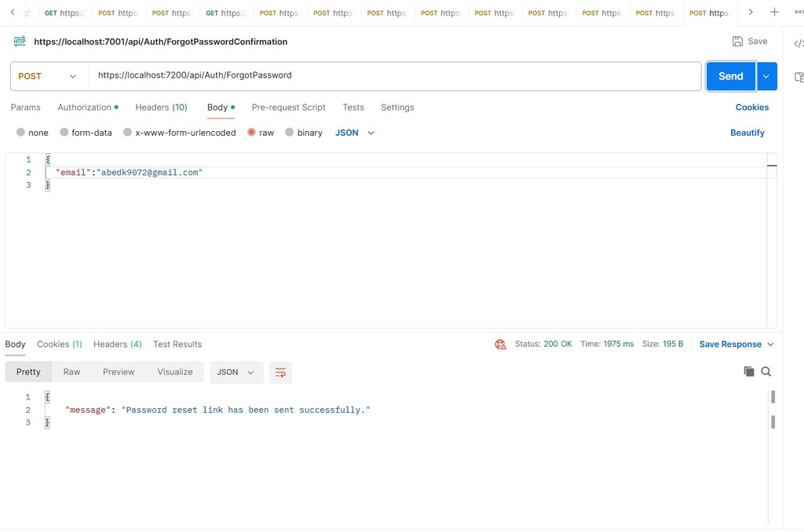Switch response view to Raw
The width and height of the screenshot is (804, 532).
(71, 372)
